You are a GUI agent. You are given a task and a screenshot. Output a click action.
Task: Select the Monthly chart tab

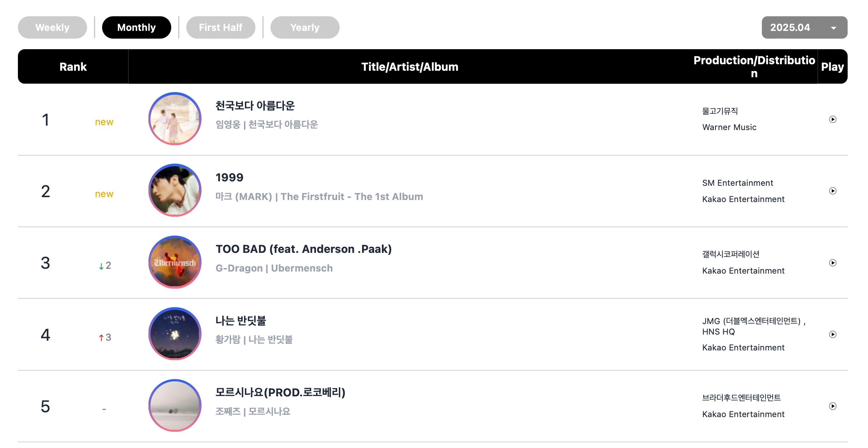coord(137,28)
